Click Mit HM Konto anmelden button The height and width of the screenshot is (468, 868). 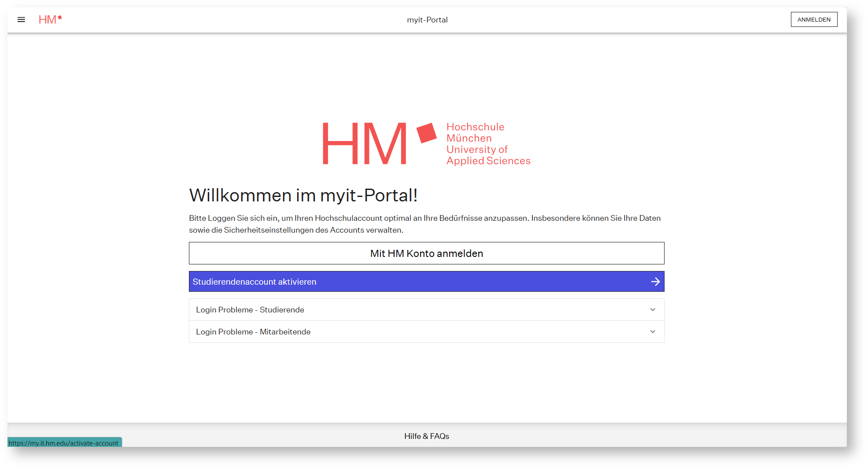[x=426, y=253]
